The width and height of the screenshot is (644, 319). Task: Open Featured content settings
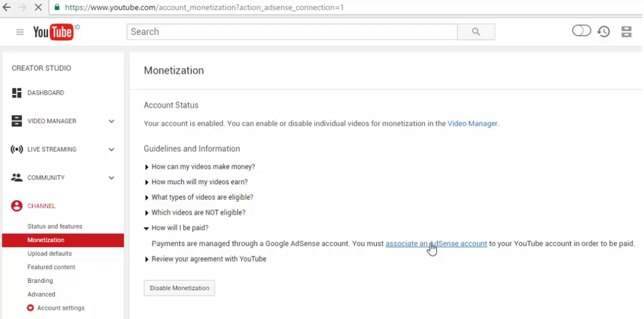click(x=51, y=267)
